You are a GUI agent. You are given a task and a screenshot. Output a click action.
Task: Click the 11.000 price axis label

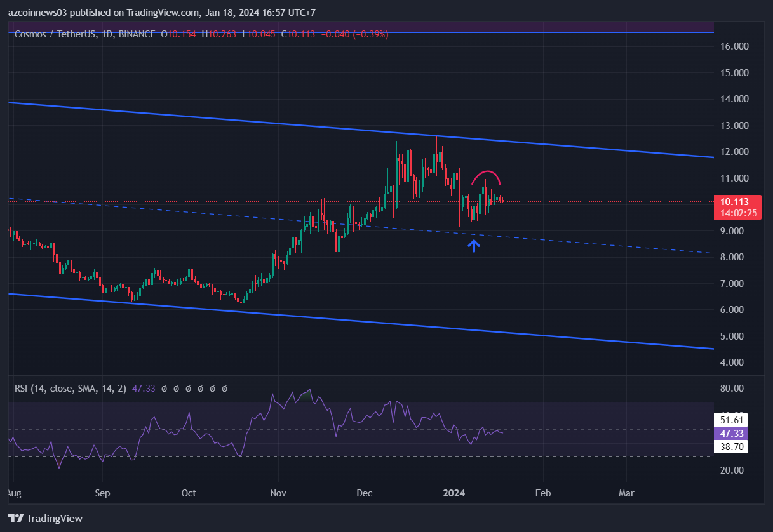point(735,178)
